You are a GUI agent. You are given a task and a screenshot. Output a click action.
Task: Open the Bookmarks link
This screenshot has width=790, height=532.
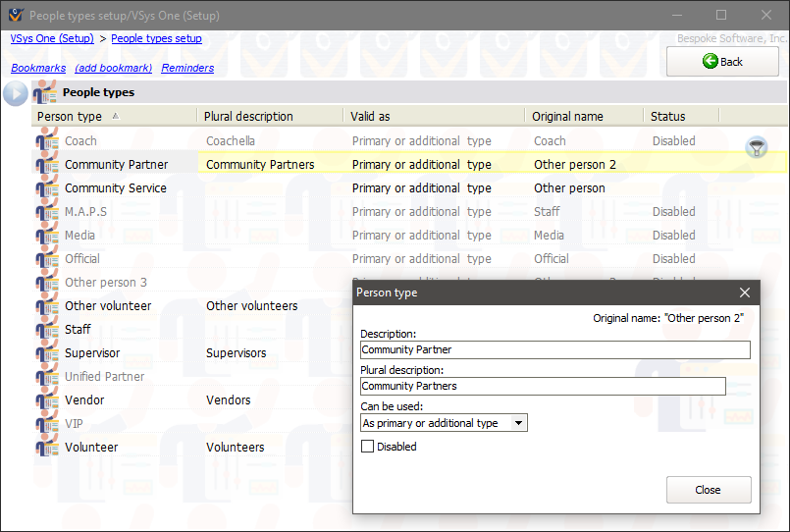pos(38,68)
